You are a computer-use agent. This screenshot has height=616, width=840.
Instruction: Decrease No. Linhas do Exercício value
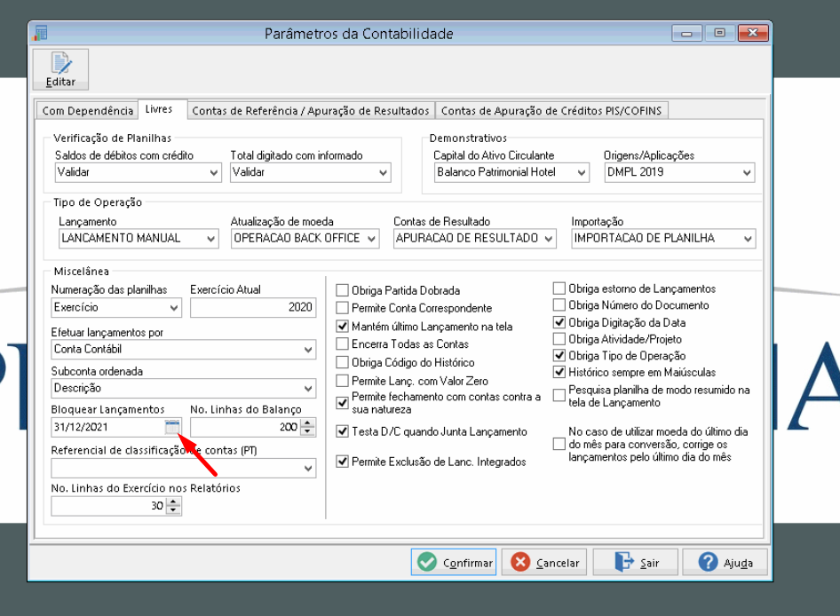[173, 510]
